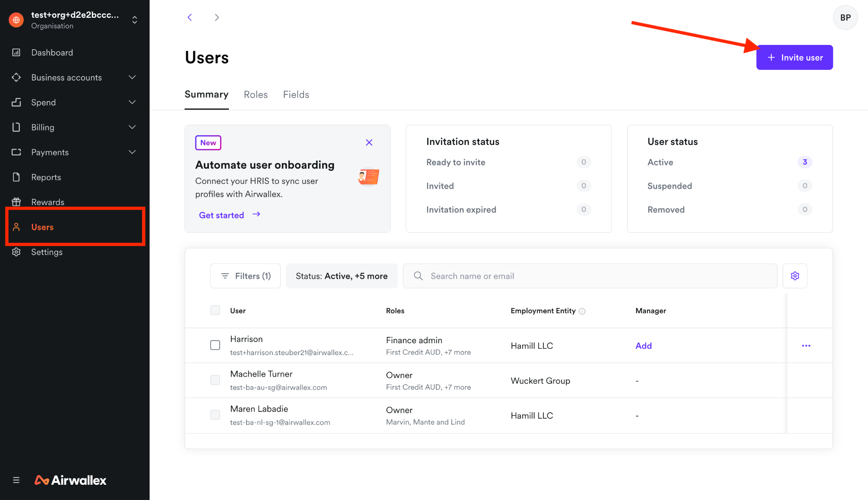Click the Invited status row
This screenshot has width=868, height=500.
[x=509, y=186]
